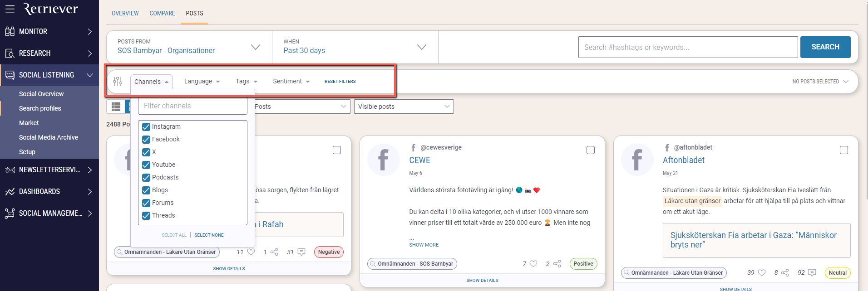Image resolution: width=868 pixels, height=291 pixels.
Task: Open the Visible posts dropdown
Action: coord(404,107)
